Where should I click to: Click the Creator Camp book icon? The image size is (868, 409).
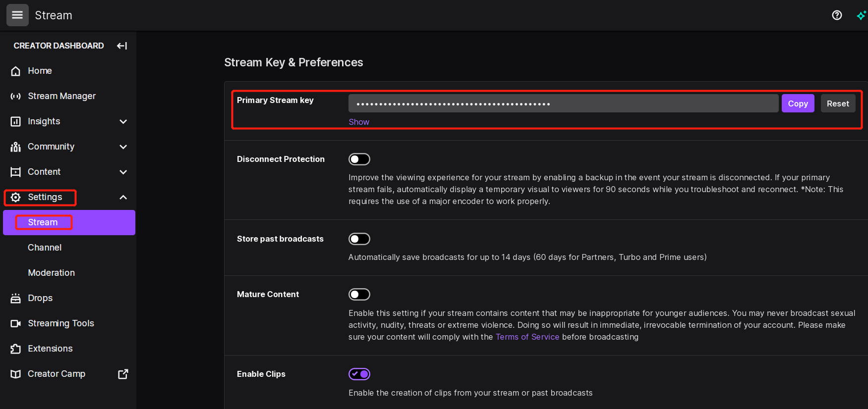click(16, 374)
